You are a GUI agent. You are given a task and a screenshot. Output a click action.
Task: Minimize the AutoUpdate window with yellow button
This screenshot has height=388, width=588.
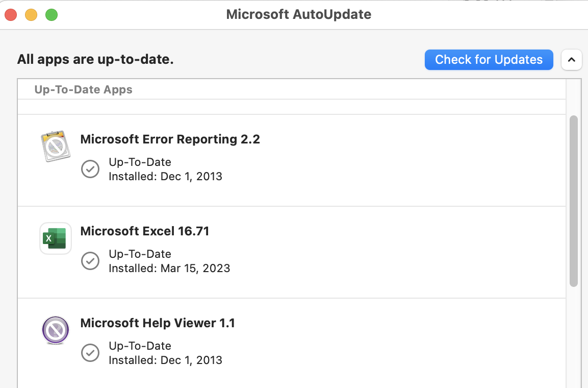(31, 15)
